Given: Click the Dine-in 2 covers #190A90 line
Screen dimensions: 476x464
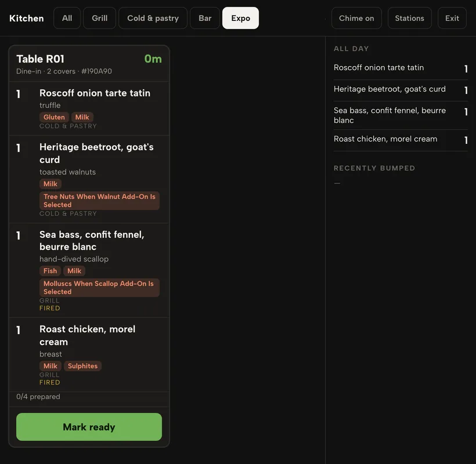Looking at the screenshot, I should [64, 71].
